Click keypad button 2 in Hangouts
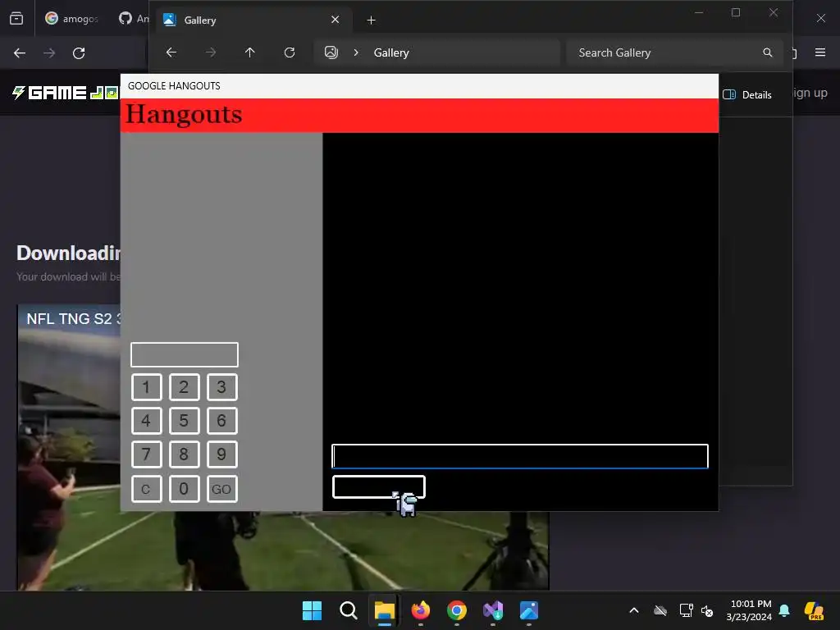 coord(185,387)
